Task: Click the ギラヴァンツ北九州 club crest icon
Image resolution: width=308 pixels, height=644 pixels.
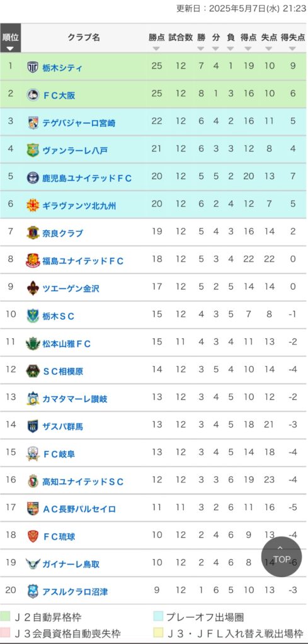Action: 33,205
